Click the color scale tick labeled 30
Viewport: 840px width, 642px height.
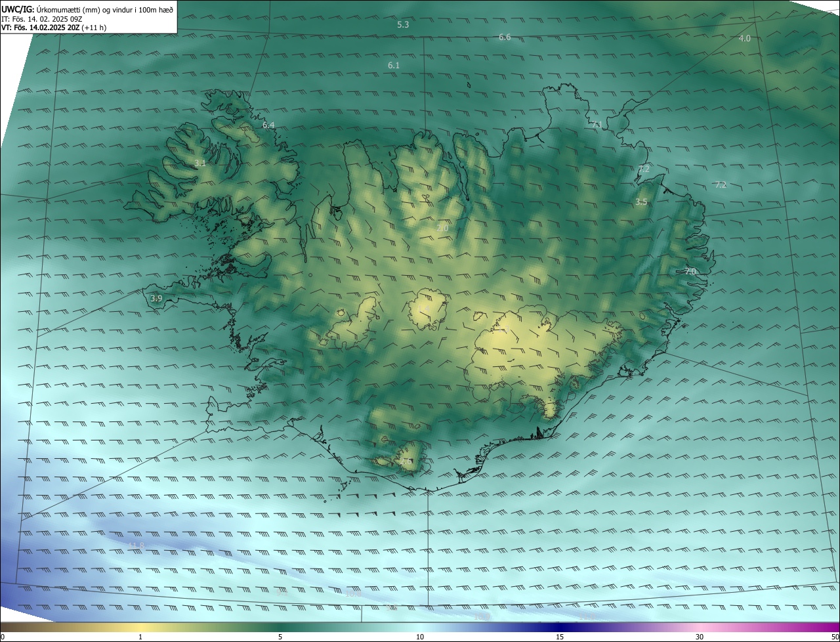click(700, 637)
